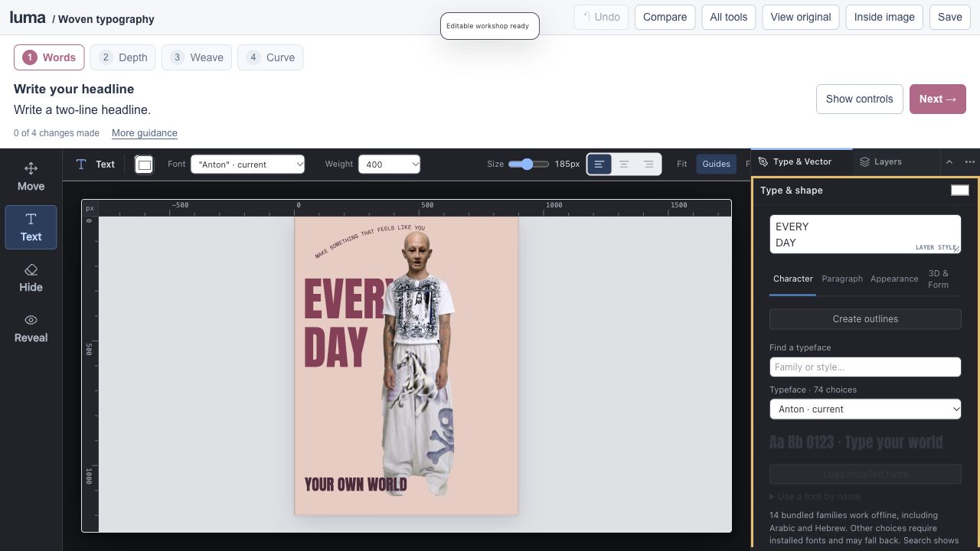Viewport: 980px width, 551px height.
Task: Select the Move tool
Action: coord(31,176)
